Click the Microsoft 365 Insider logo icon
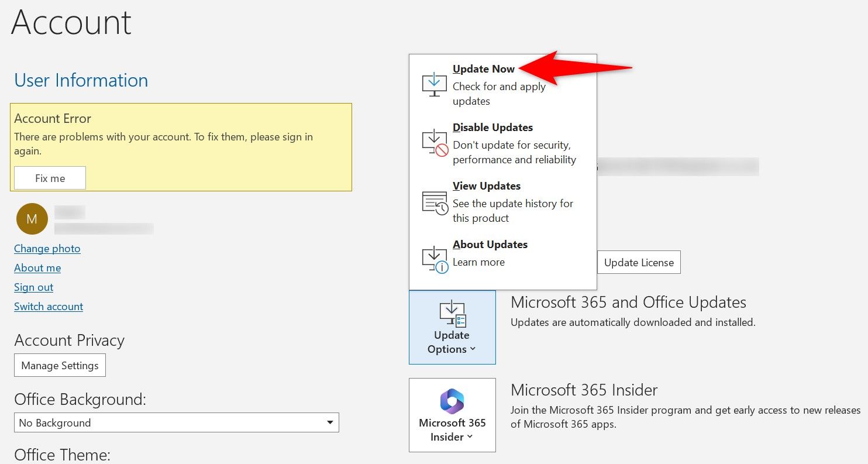The image size is (868, 464). coord(452,402)
